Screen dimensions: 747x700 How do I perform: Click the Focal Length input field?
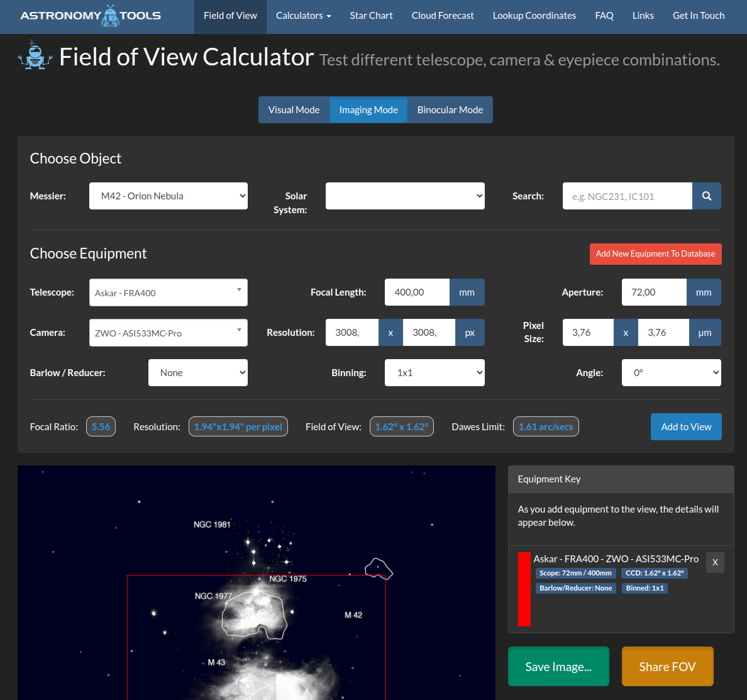417,292
